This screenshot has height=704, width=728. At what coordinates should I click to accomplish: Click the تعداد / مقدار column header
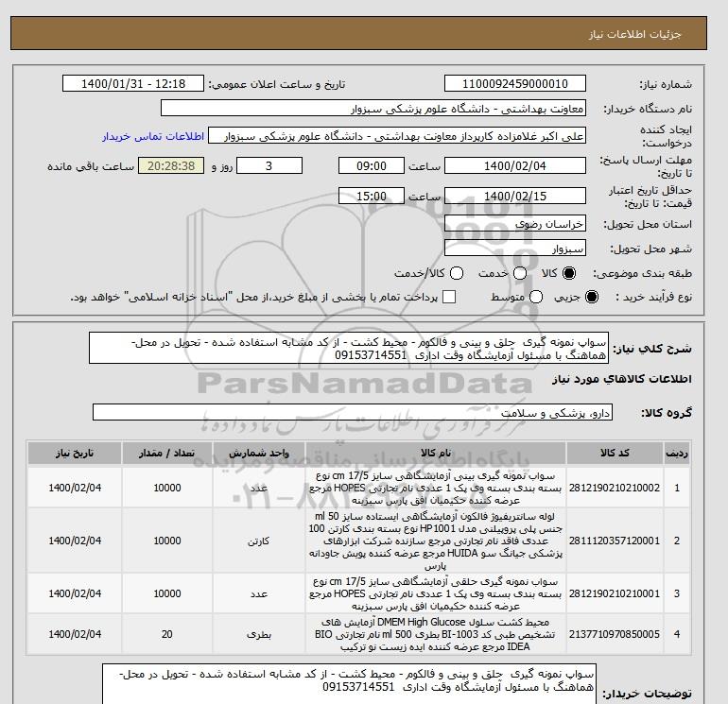167,454
